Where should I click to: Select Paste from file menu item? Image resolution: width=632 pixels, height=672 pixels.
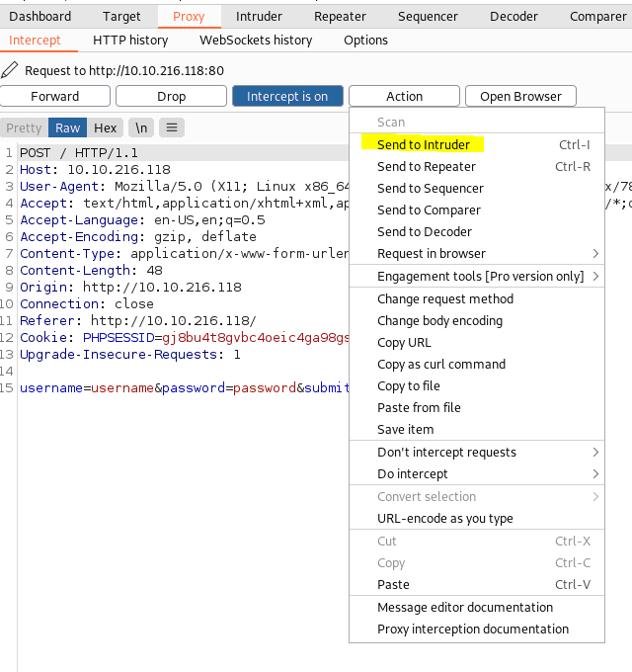477,407
